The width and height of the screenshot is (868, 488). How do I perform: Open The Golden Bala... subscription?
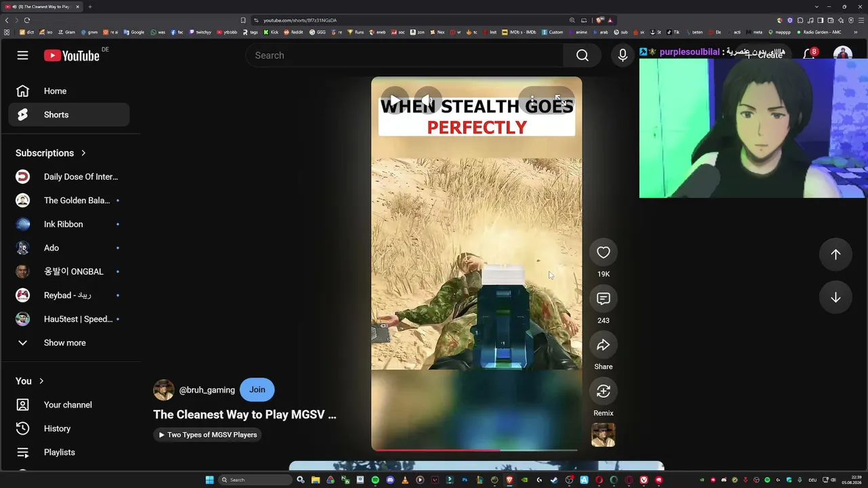coord(69,201)
